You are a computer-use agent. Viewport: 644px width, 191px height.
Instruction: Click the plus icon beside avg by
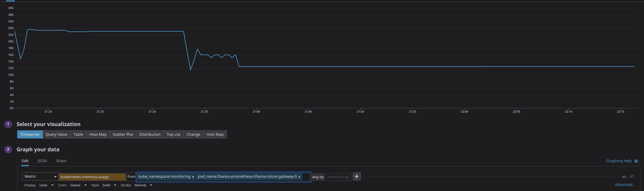[x=356, y=177]
